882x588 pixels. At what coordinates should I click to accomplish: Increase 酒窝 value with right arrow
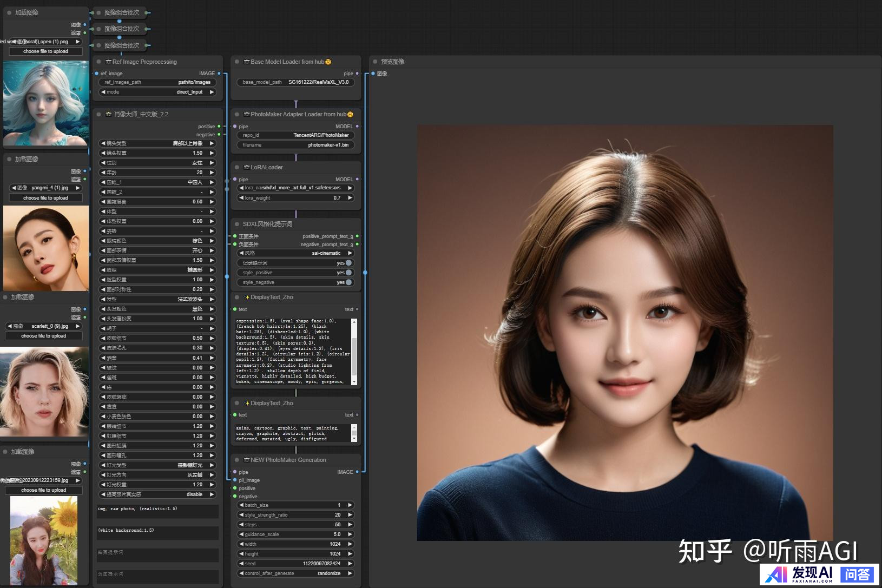pos(212,358)
